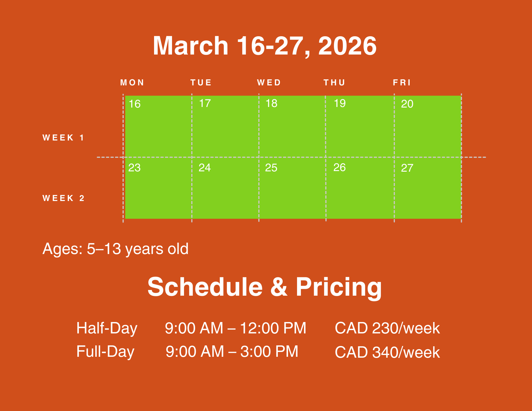The width and height of the screenshot is (532, 411).
Task: Click the Half-Day option label
Action: (107, 328)
